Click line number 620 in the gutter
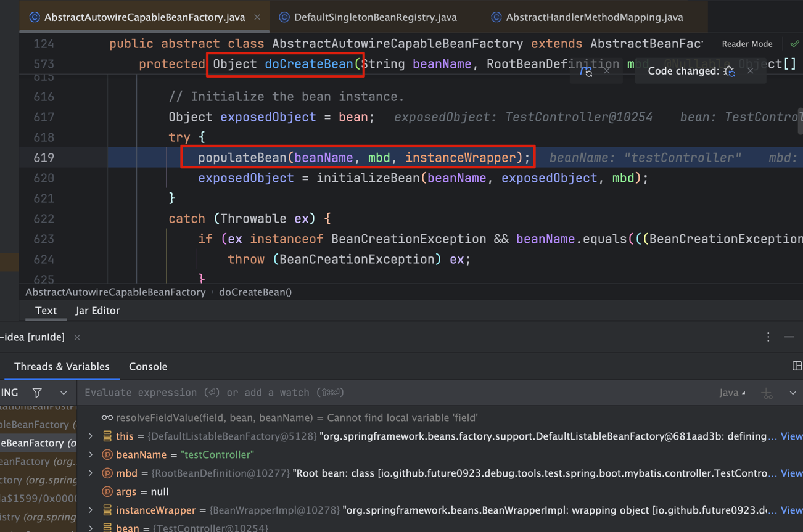This screenshot has height=532, width=803. coord(43,178)
